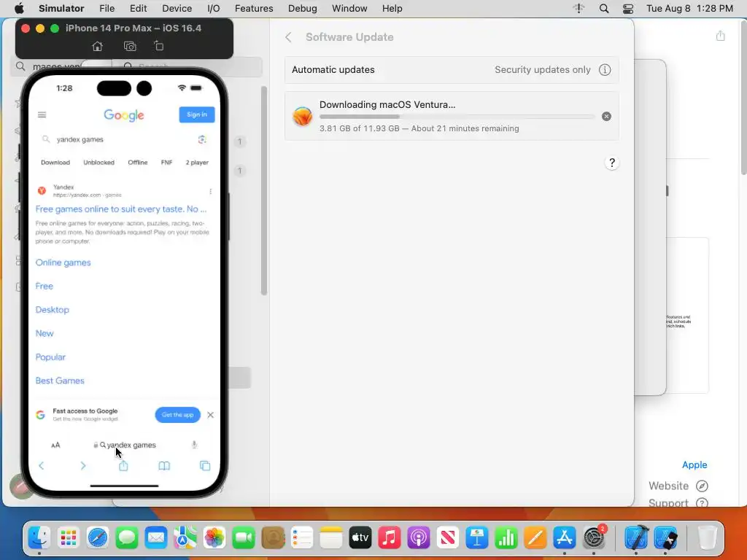The width and height of the screenshot is (747, 560).
Task: Tap the Get the app button
Action: tap(178, 415)
